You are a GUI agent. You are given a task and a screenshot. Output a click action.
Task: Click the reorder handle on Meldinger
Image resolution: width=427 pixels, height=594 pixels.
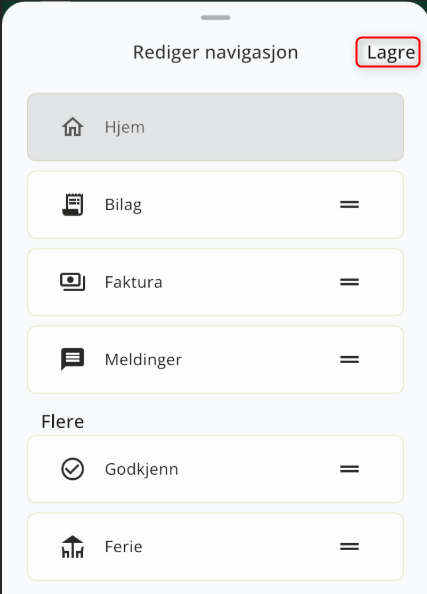[x=349, y=360]
